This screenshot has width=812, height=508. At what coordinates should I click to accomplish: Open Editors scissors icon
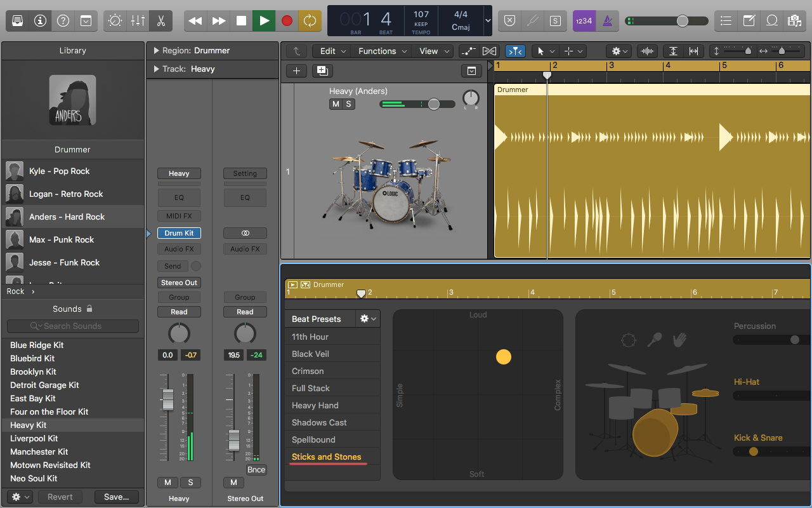pyautogui.click(x=160, y=21)
